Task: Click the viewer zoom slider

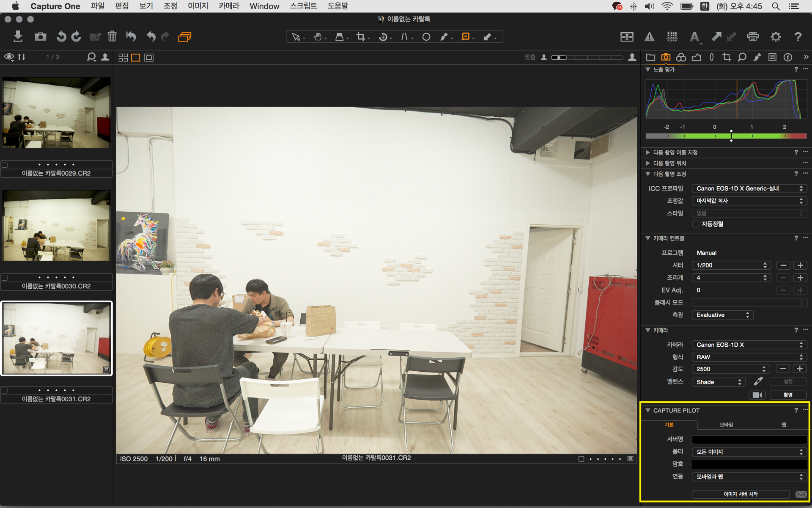Action: [x=587, y=58]
